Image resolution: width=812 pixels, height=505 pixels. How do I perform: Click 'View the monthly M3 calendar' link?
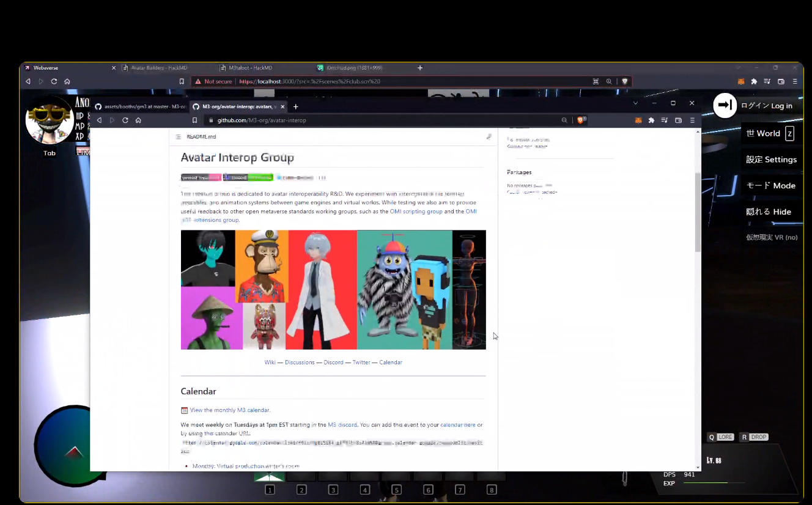pyautogui.click(x=230, y=410)
